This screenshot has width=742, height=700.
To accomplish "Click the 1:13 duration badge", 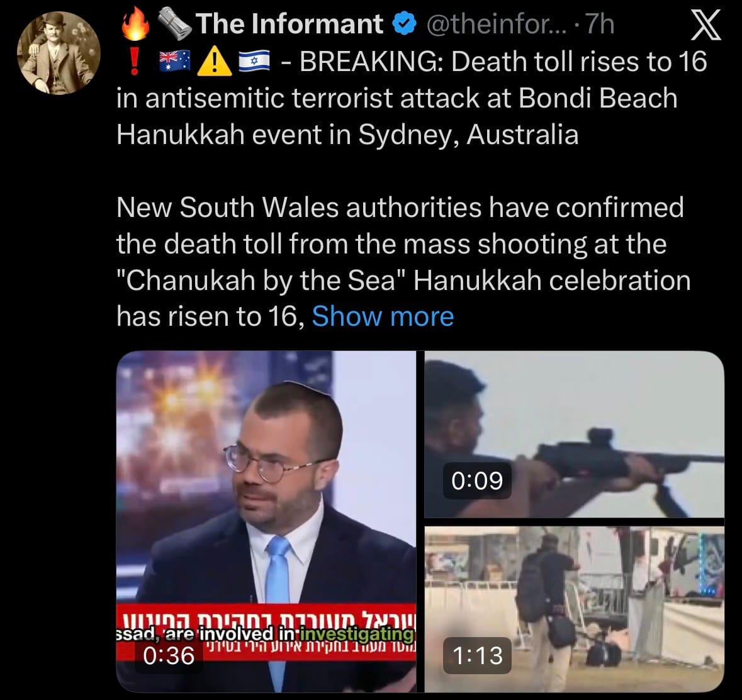I will [x=477, y=655].
